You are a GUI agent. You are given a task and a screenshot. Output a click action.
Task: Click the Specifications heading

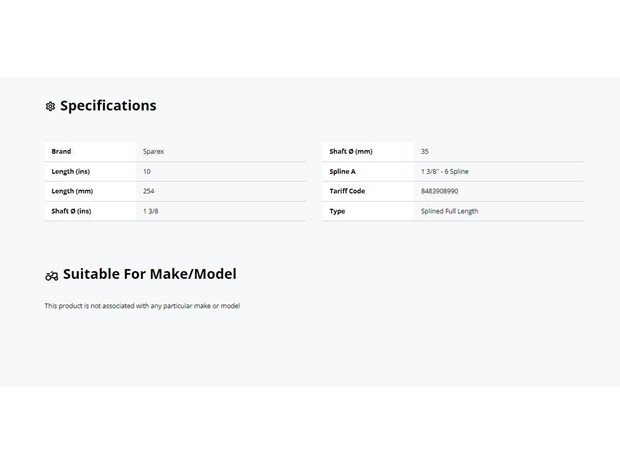(108, 106)
